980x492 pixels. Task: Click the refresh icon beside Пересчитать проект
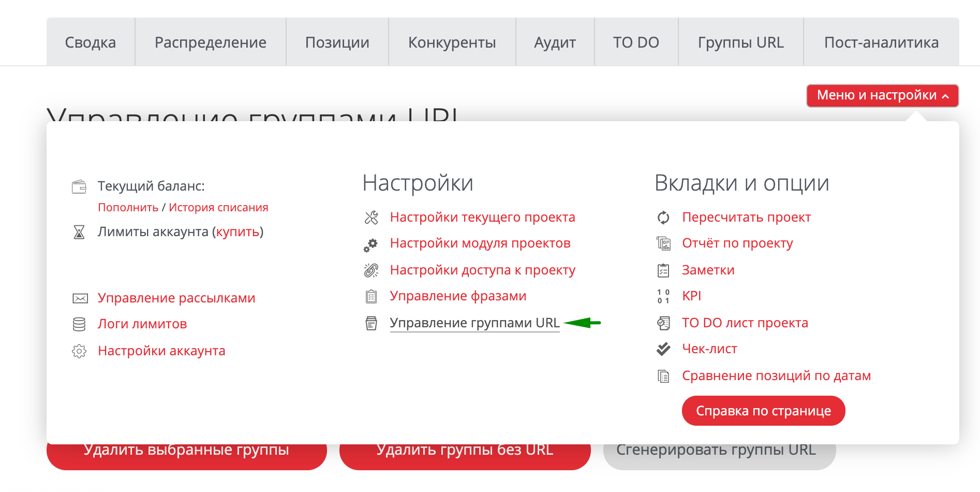[663, 218]
